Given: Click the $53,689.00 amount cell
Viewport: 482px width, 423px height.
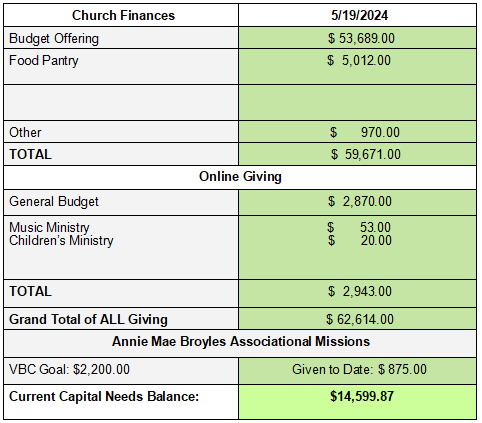Looking at the screenshot, I should coord(357,38).
